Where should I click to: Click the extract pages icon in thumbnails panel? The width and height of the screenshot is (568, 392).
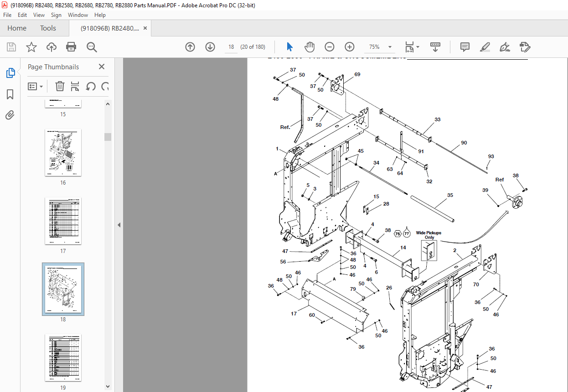click(x=75, y=86)
